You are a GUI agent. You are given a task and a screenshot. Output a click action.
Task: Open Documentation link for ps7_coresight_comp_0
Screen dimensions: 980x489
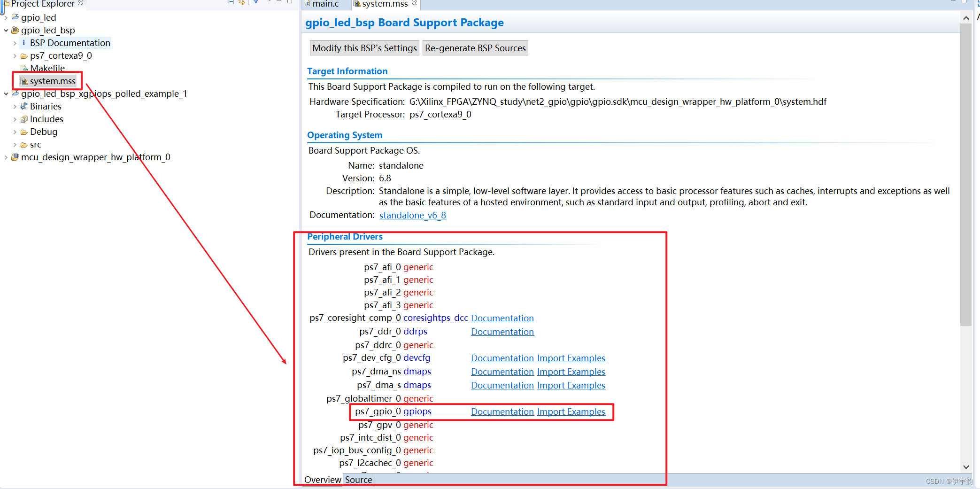(x=502, y=318)
